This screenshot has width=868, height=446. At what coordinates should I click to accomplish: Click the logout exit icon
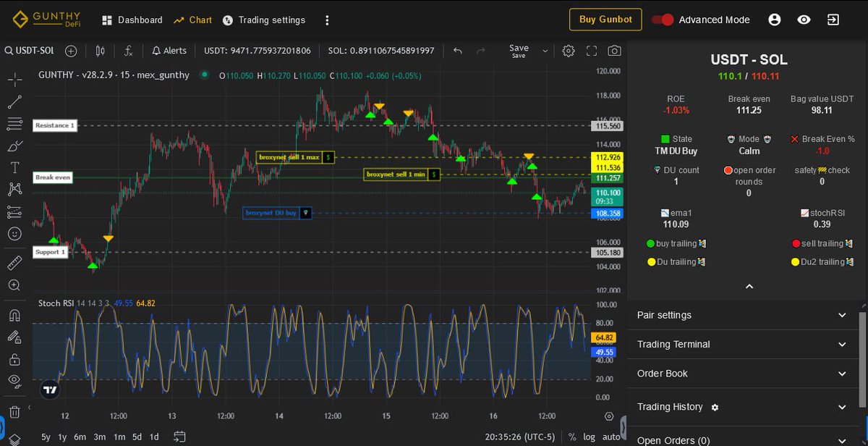(x=833, y=20)
